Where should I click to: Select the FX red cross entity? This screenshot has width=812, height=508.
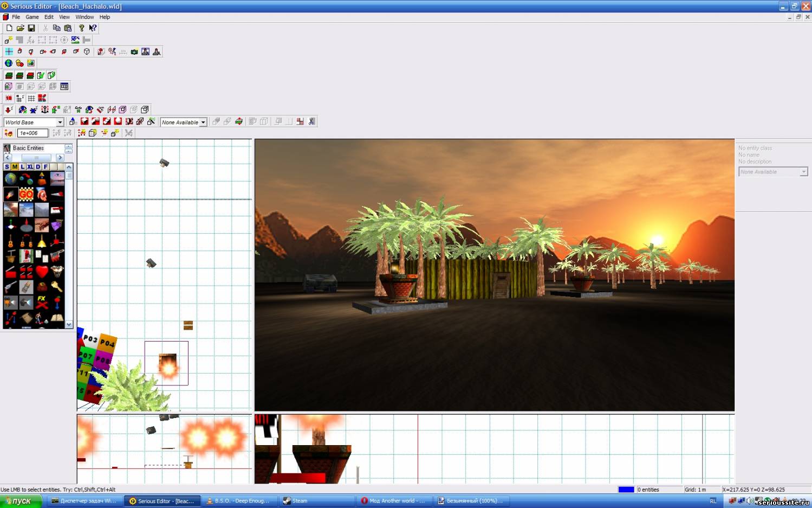pyautogui.click(x=42, y=302)
